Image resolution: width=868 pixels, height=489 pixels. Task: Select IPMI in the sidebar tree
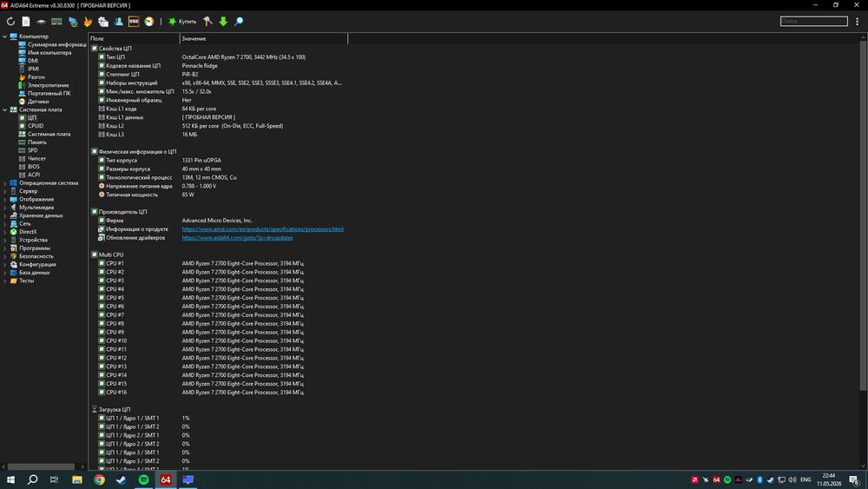29,69
